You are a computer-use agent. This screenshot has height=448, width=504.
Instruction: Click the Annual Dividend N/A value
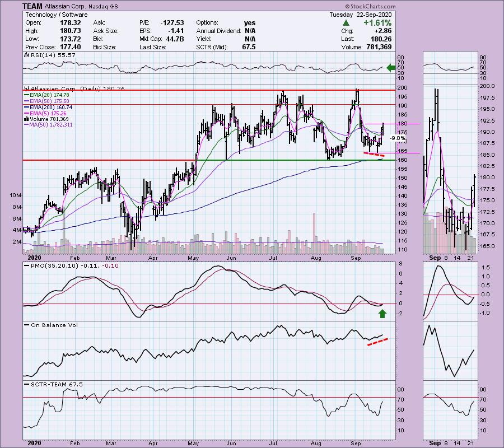click(x=250, y=31)
